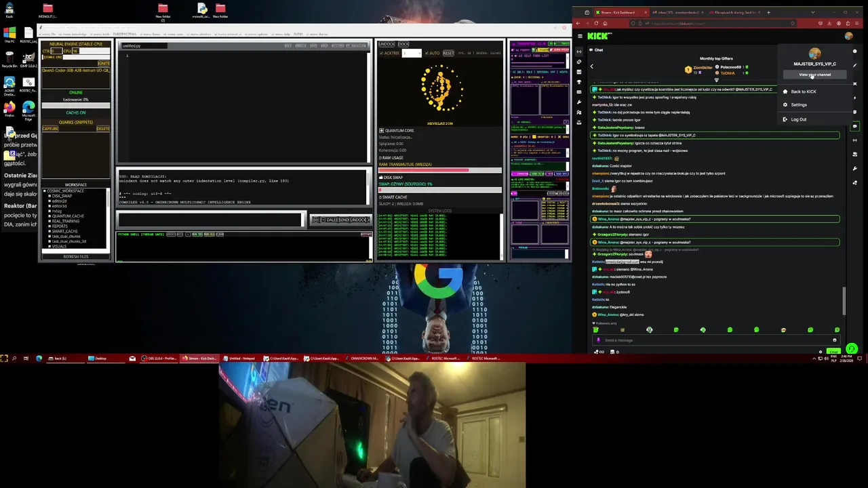Screen dimensions: 868x488
Task: Choose Settings from the profile menu
Action: pyautogui.click(x=814, y=104)
